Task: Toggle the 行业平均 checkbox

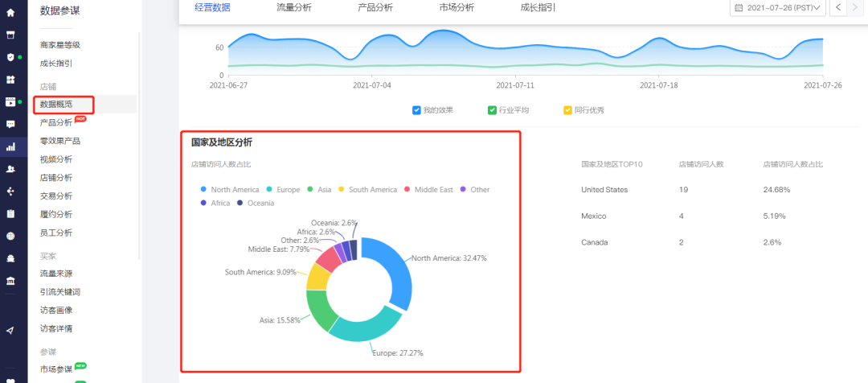Action: pos(492,110)
